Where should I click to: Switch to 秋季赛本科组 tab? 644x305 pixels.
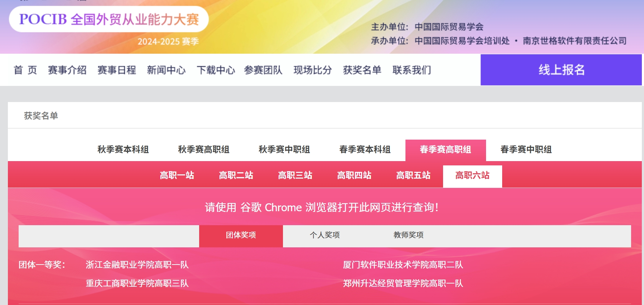coord(123,150)
